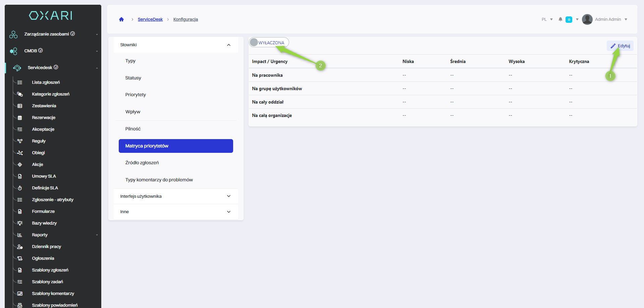This screenshot has height=308, width=644.
Task: Click the home icon in breadcrumb
Action: point(121,19)
